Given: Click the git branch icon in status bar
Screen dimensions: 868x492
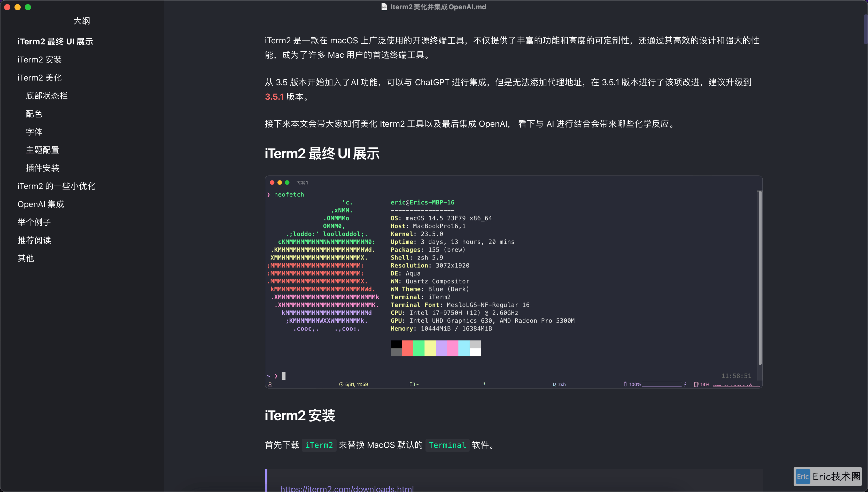Looking at the screenshot, I should [484, 384].
